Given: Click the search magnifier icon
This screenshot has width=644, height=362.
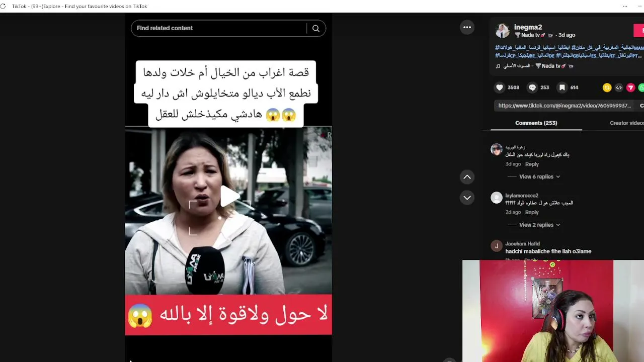Looking at the screenshot, I should (316, 29).
